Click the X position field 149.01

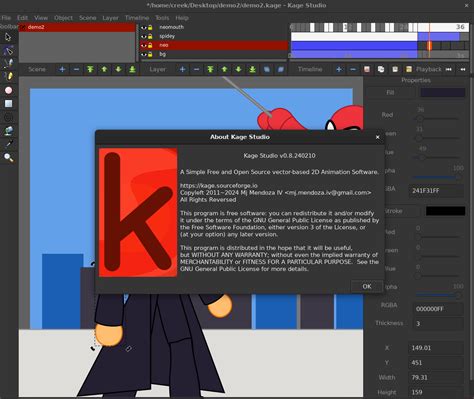click(x=436, y=348)
